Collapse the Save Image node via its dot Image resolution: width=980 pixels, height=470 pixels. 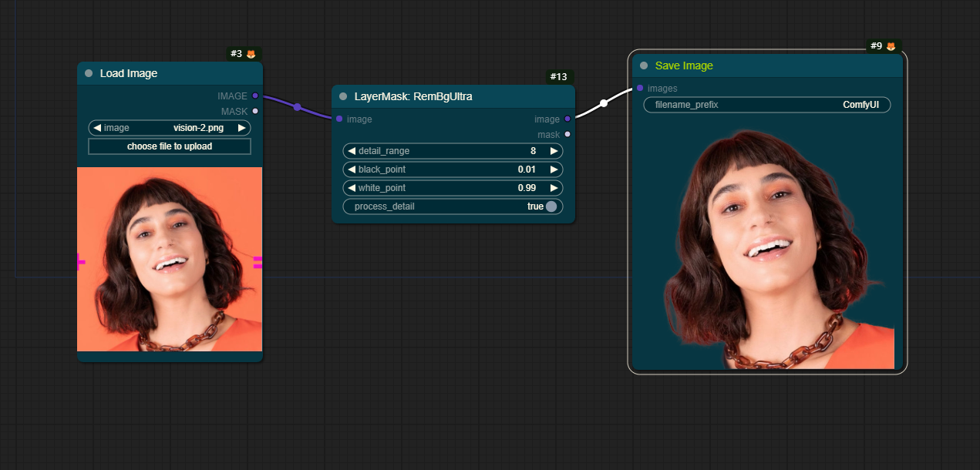pyautogui.click(x=644, y=65)
